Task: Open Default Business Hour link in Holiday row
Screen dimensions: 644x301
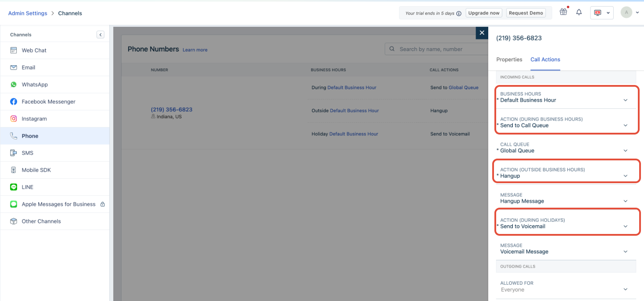Action: pos(354,134)
